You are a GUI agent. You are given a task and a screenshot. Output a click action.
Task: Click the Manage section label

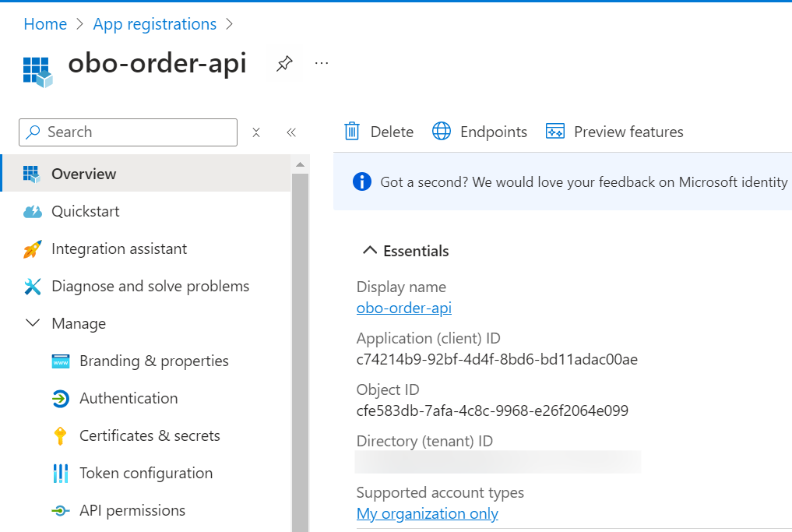pos(79,323)
